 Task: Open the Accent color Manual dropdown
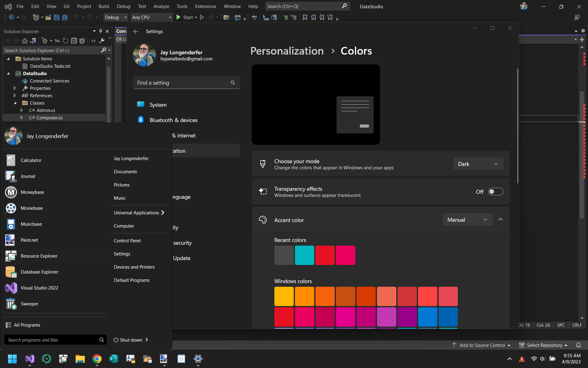coord(467,220)
